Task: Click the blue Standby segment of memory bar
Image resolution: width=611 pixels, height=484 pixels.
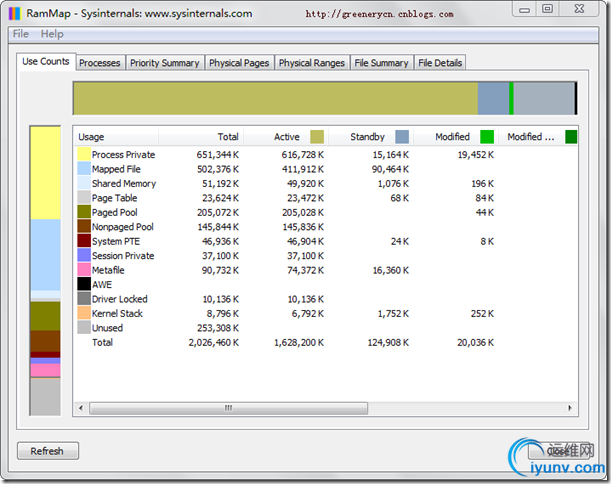Action: (x=493, y=98)
